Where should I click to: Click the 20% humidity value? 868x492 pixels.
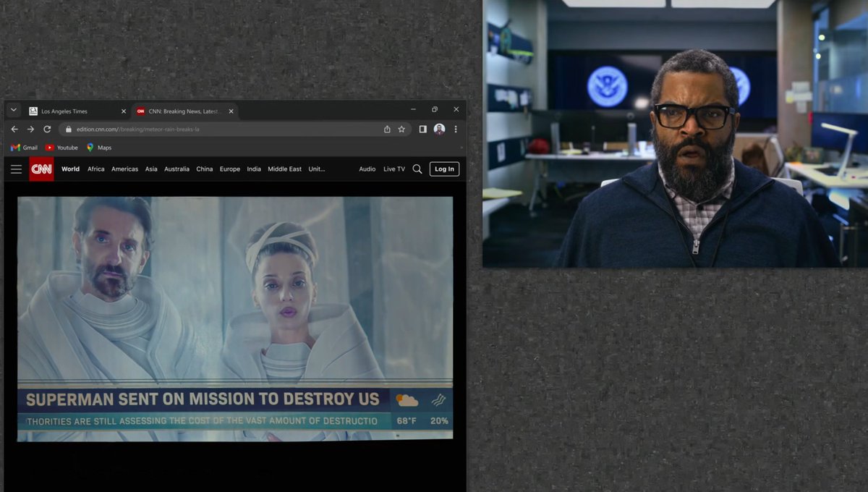[439, 421]
